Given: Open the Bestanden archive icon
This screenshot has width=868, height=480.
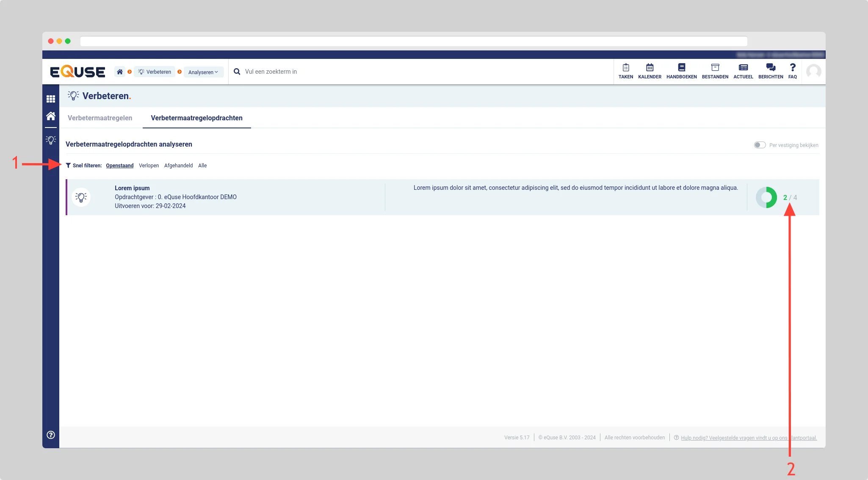Looking at the screenshot, I should coord(715,68).
